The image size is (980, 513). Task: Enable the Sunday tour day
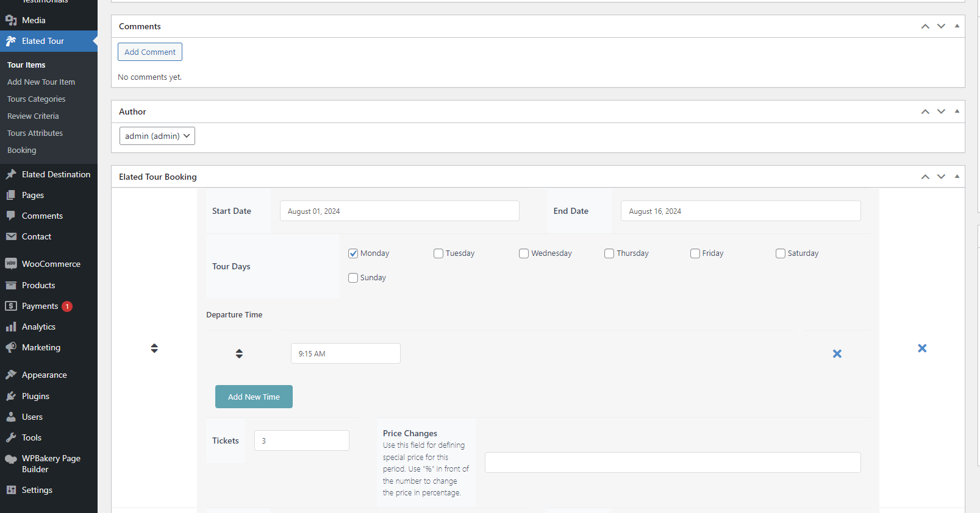(x=353, y=278)
